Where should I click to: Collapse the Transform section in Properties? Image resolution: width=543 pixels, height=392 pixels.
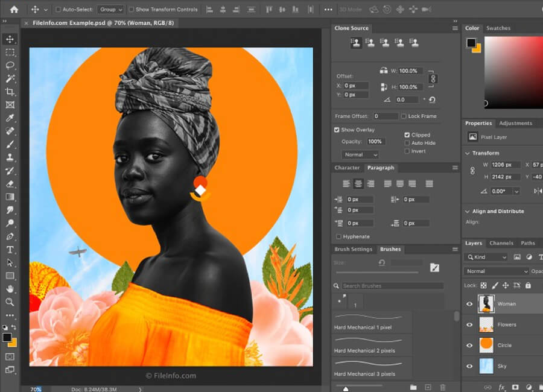468,153
